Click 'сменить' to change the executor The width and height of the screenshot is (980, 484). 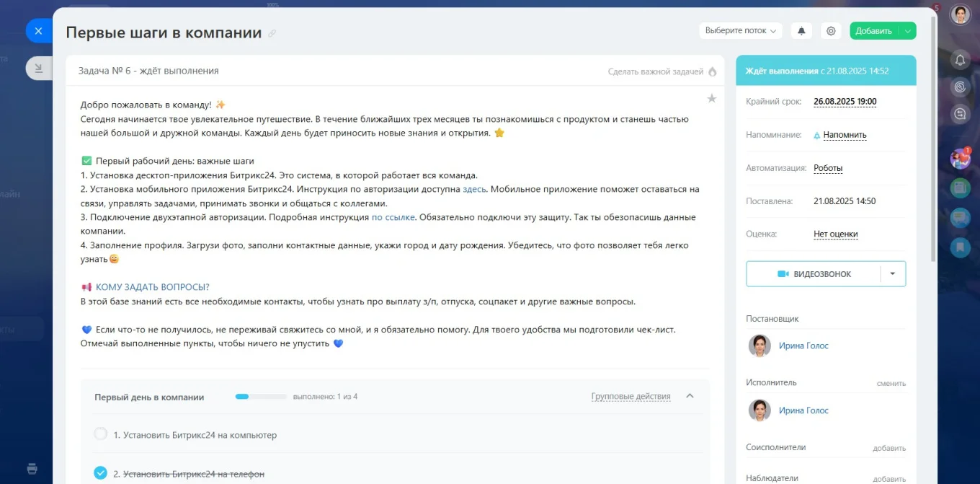pos(891,383)
